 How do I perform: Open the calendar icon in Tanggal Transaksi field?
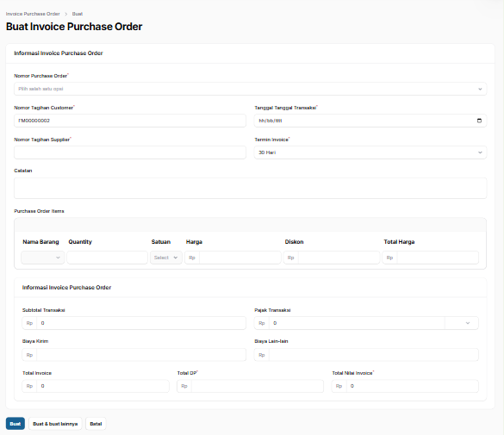tap(479, 121)
